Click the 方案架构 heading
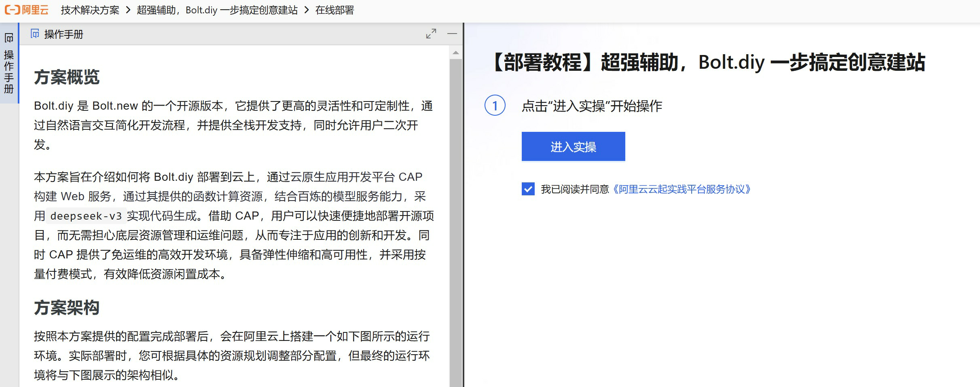The width and height of the screenshot is (980, 387). click(x=67, y=307)
